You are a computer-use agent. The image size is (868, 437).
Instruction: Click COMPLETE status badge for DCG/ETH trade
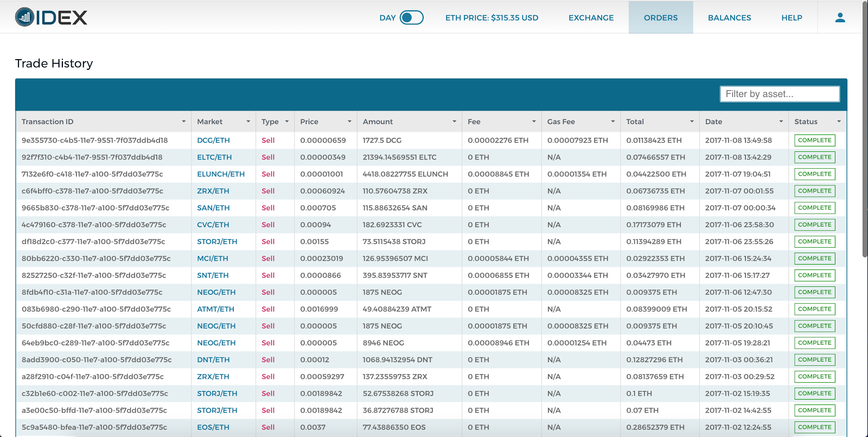(x=814, y=140)
